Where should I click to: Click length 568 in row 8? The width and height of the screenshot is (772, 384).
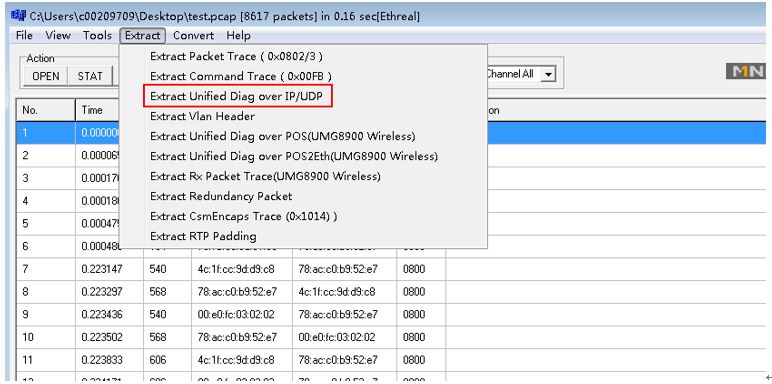tap(158, 292)
